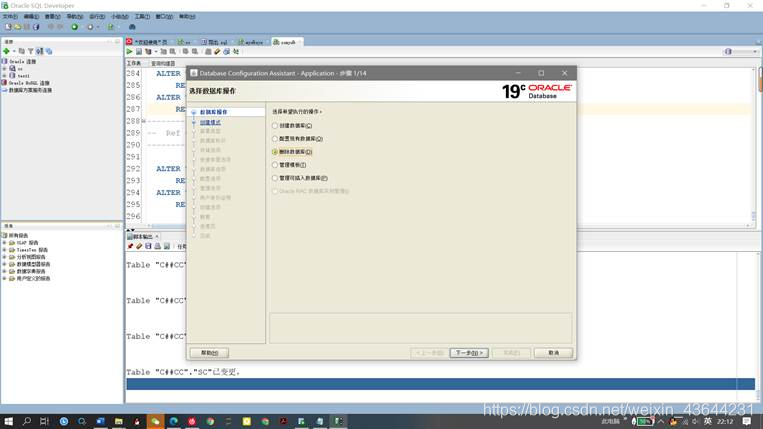Run statement with green play icon
Image resolution: width=763 pixels, height=429 pixels.
[x=129, y=52]
